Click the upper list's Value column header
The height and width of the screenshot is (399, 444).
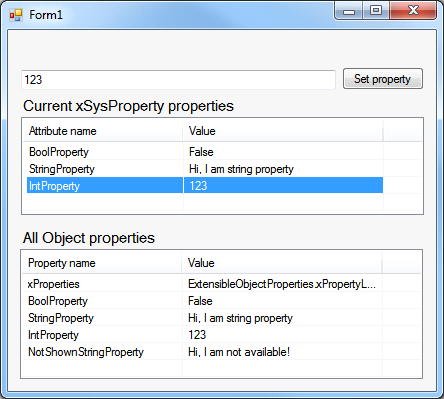pos(283,131)
